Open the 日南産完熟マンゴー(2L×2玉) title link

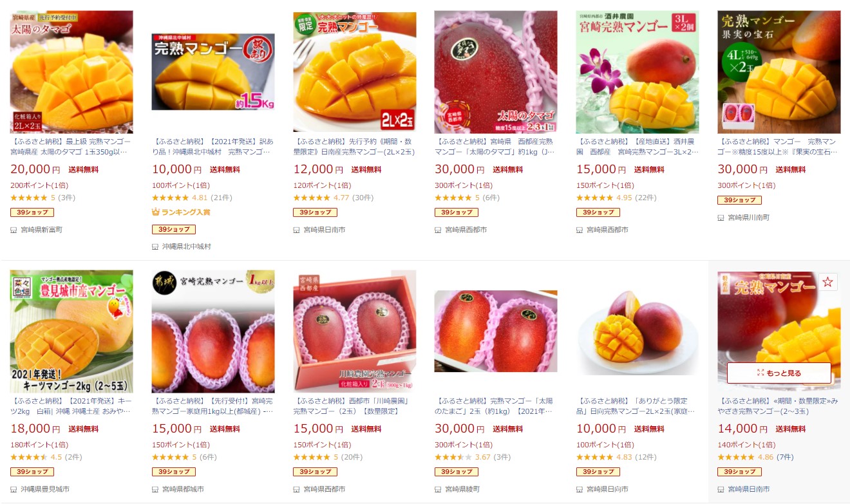tap(355, 147)
